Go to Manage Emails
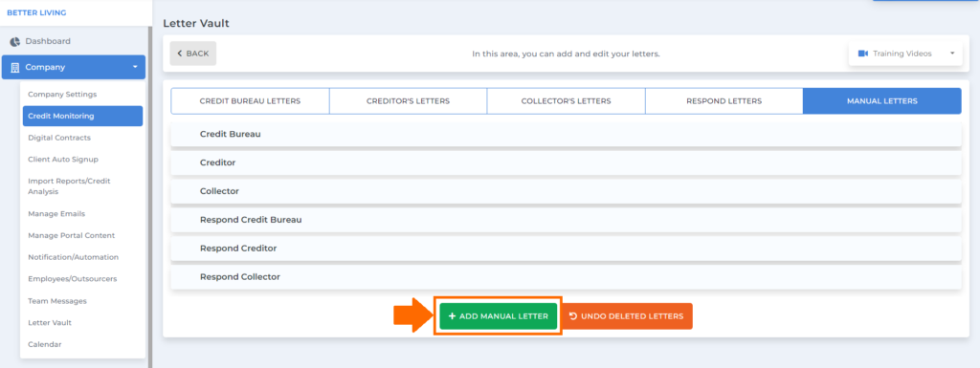The image size is (980, 368). pos(56,214)
